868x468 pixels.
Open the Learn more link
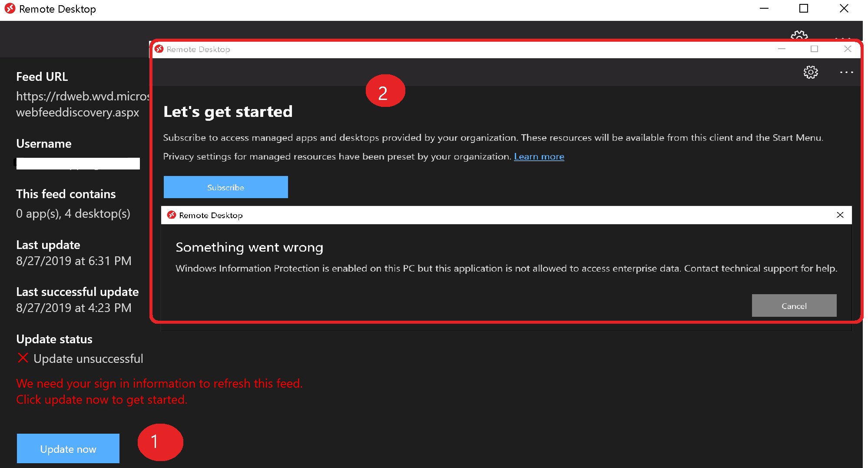point(539,156)
